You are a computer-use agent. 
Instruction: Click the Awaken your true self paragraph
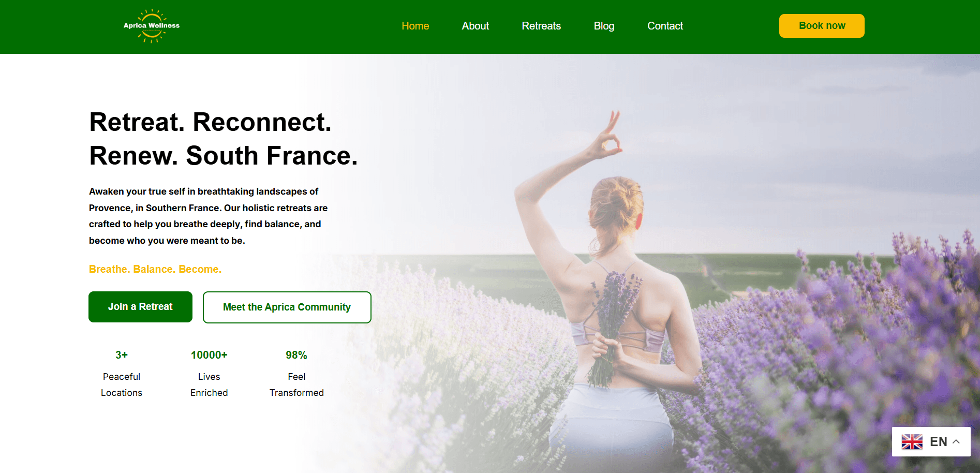[208, 216]
